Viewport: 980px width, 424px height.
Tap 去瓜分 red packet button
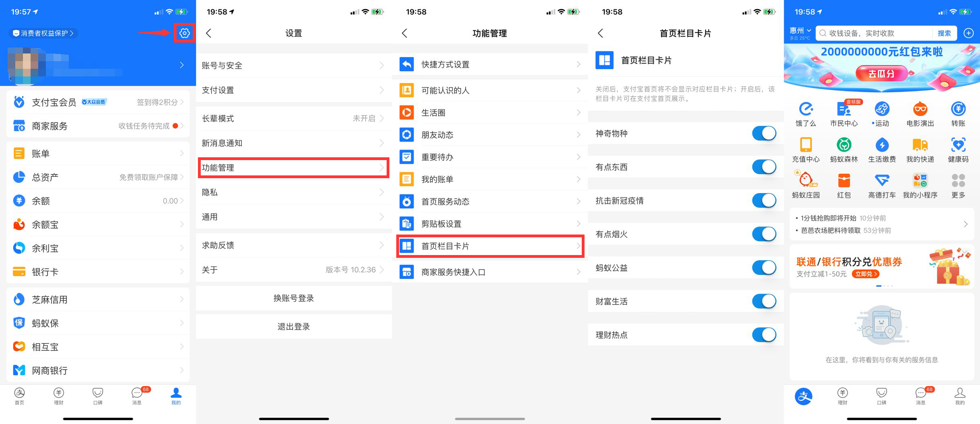click(881, 74)
